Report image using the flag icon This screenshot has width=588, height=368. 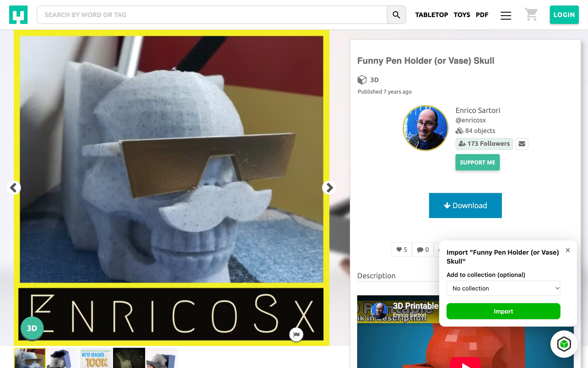[x=296, y=334]
